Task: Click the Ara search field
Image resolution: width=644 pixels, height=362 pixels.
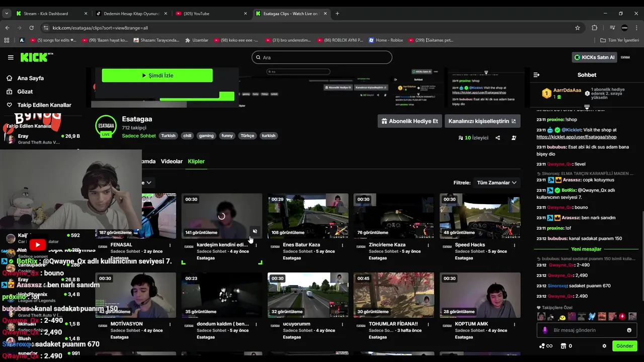Action: coord(322,57)
